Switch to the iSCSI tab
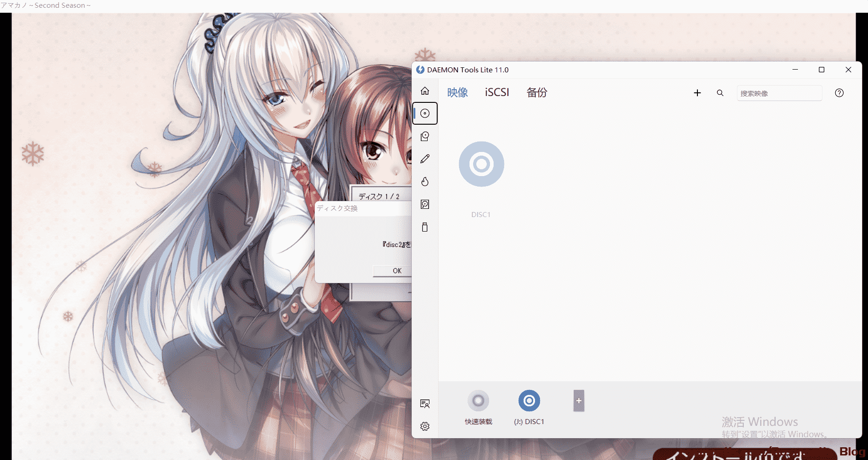 497,92
